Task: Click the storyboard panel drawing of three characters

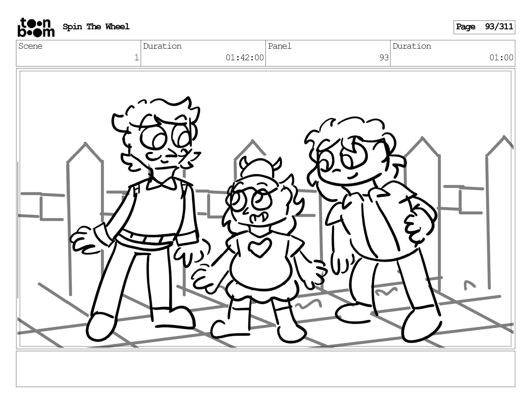Action: pyautogui.click(x=265, y=209)
